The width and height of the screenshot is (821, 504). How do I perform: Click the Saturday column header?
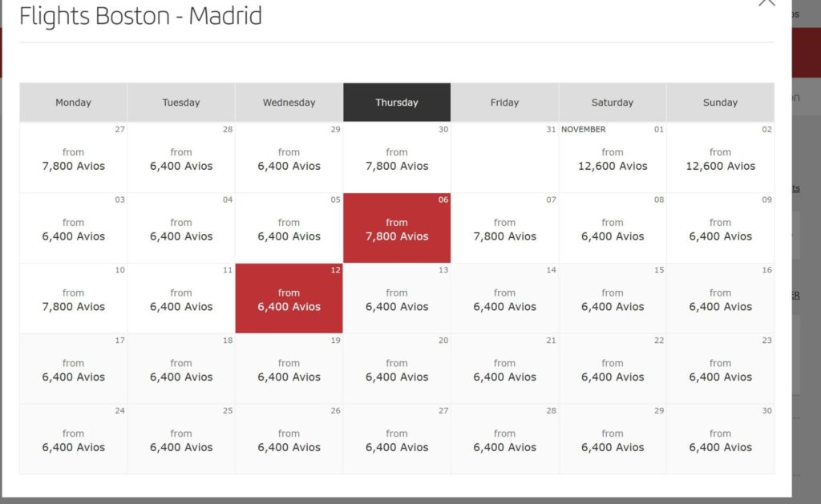[x=613, y=102]
